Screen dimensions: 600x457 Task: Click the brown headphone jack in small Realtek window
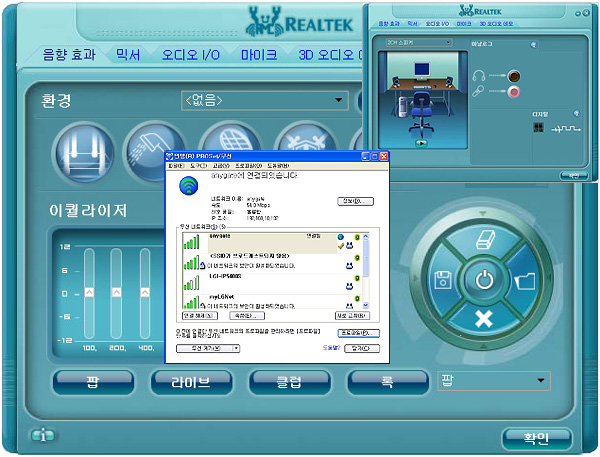click(514, 76)
